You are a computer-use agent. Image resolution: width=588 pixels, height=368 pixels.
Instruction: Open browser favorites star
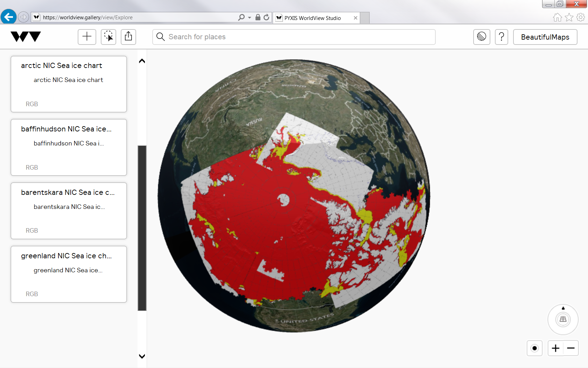point(569,17)
